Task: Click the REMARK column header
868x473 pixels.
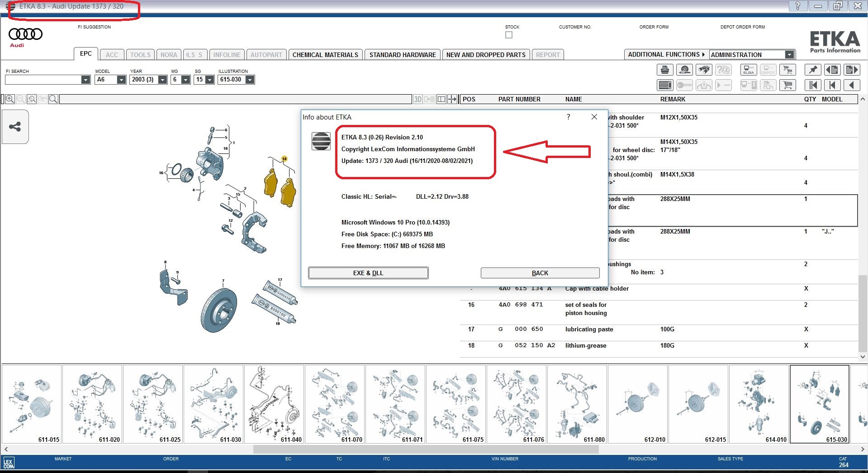Action: 673,99
